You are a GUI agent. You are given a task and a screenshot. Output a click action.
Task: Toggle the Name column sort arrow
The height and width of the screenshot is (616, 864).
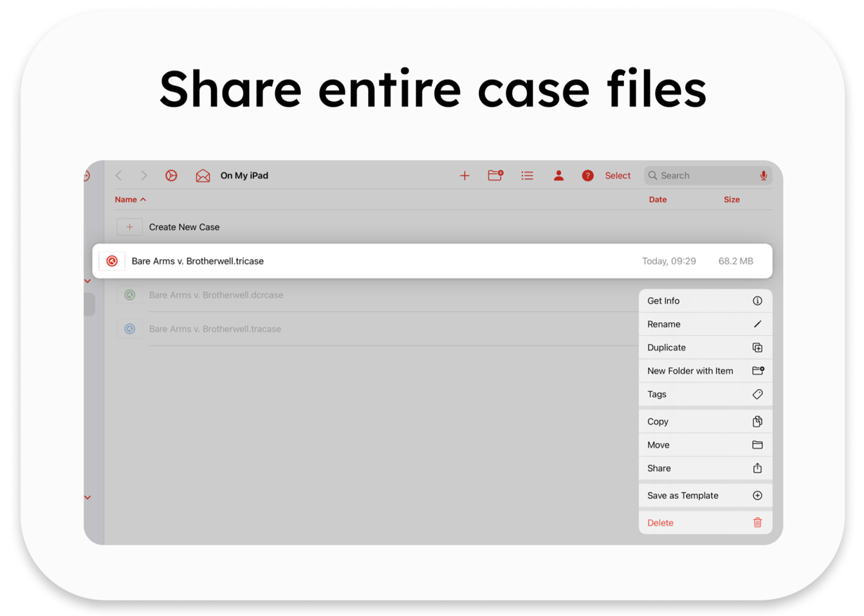coord(144,199)
